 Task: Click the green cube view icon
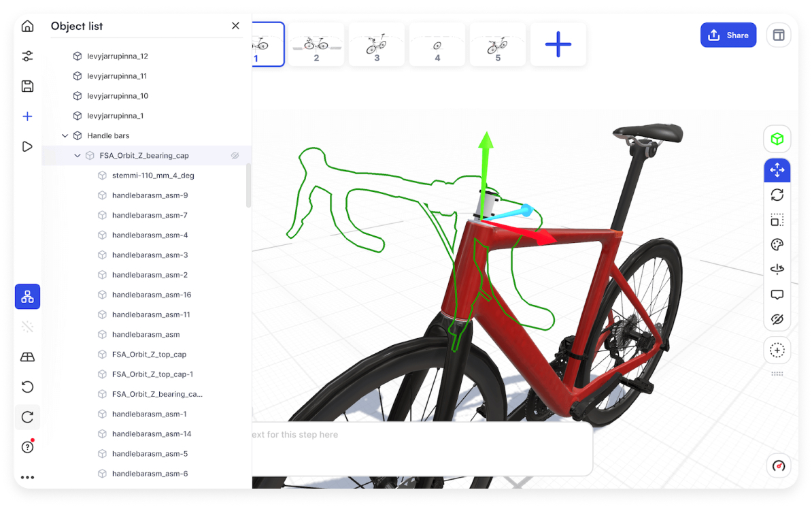tap(777, 139)
